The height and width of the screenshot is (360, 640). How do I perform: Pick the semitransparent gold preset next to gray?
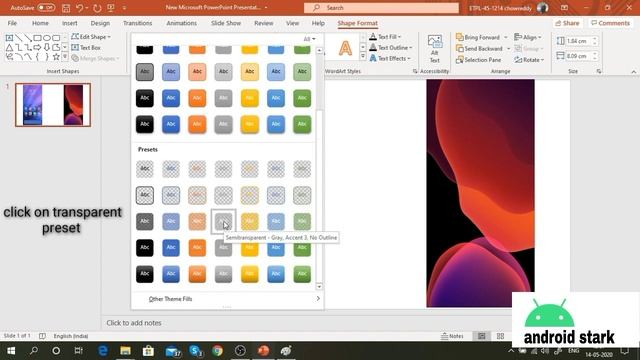tap(249, 222)
